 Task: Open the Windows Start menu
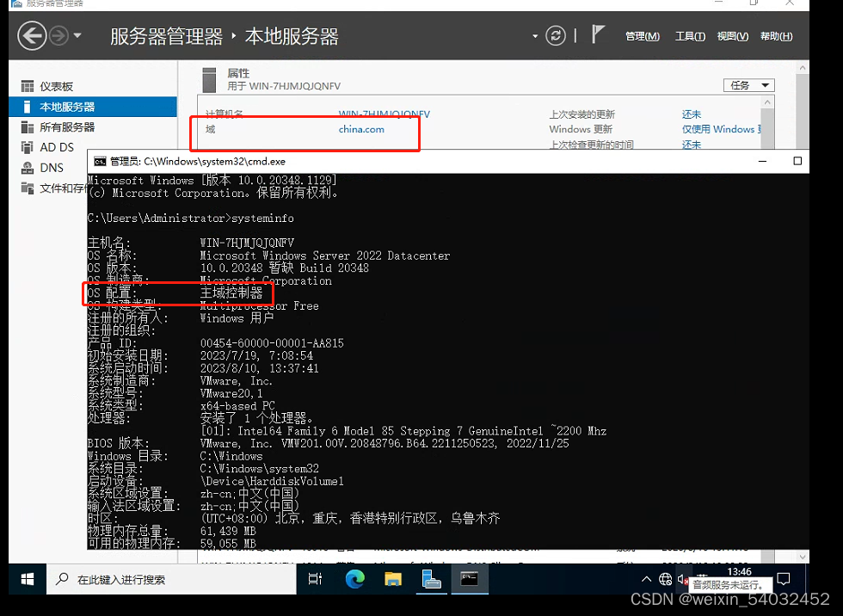coord(28,579)
